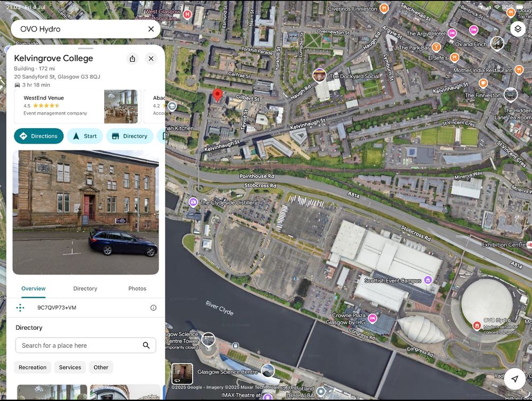Tap the 20 Sandyford St address

coord(57,77)
